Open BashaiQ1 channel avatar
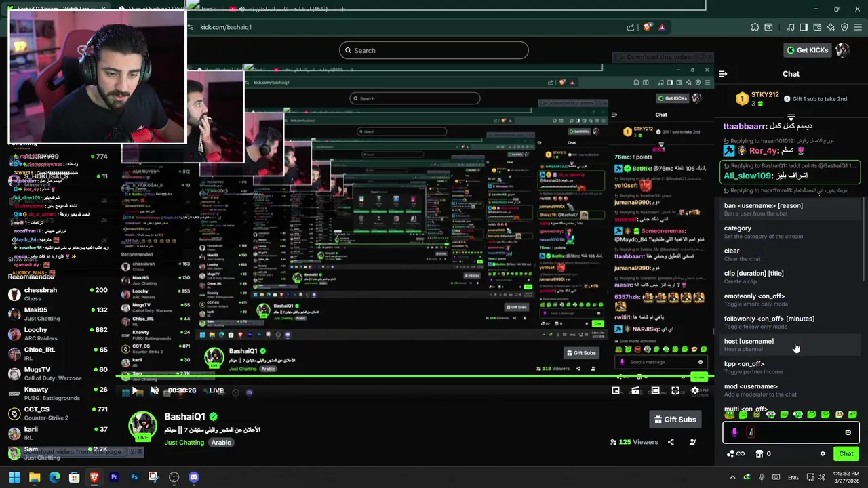 [x=143, y=426]
